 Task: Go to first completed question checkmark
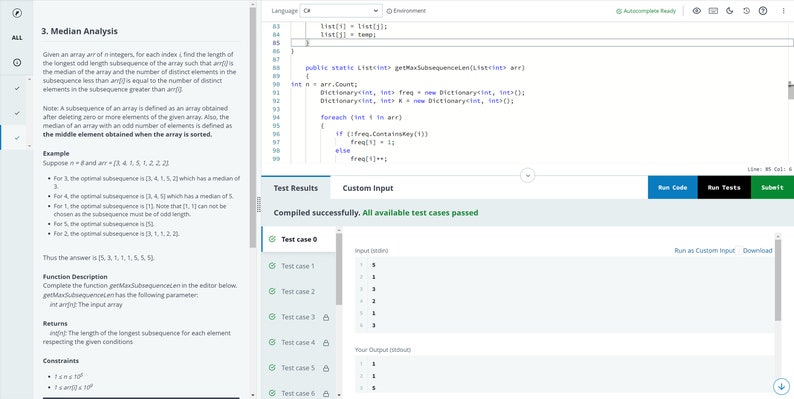click(17, 88)
